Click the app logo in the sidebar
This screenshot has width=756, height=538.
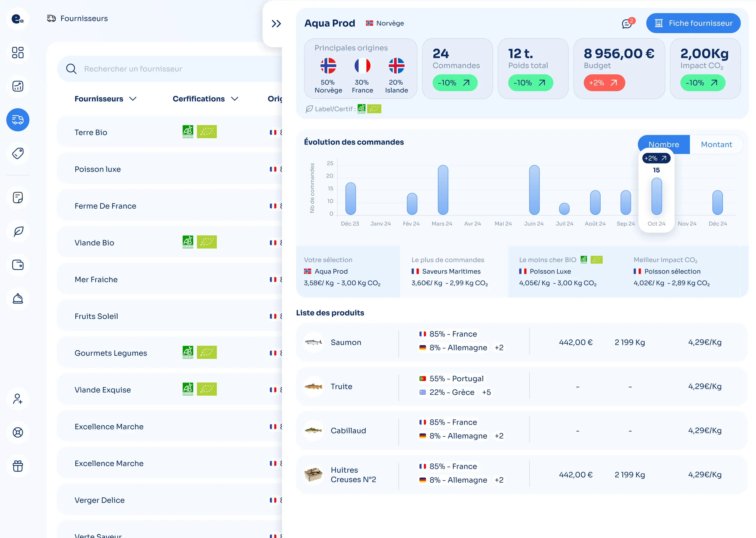point(18,19)
